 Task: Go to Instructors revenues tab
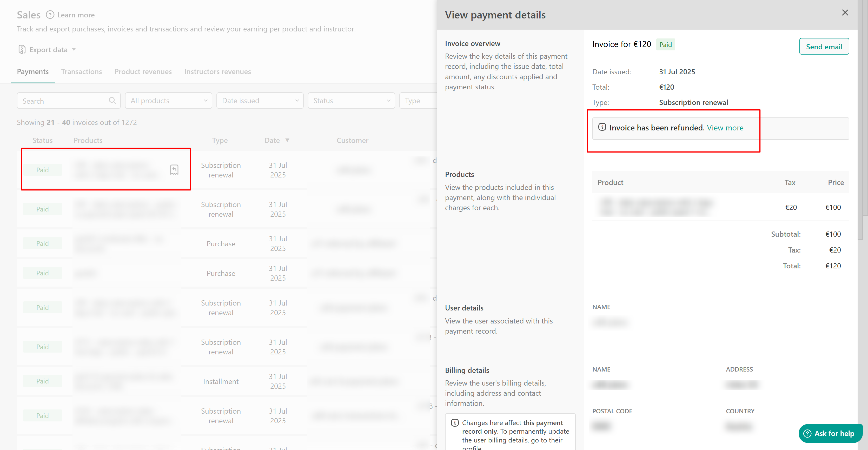pos(217,71)
